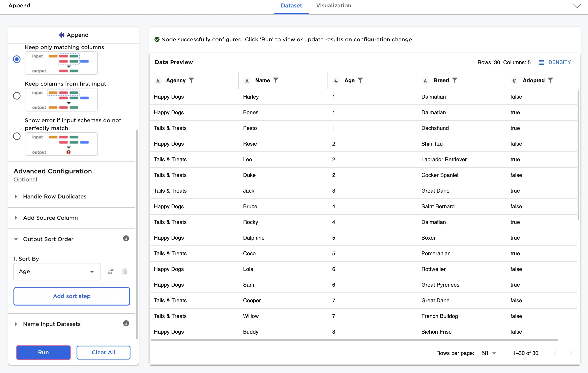The image size is (588, 373).
Task: Select Keep columns from first input
Action: 17,96
